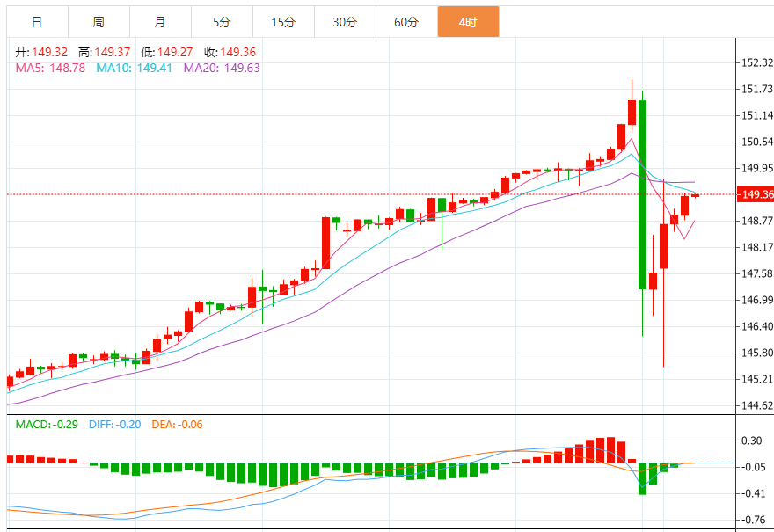Click the DIFF: -0.20 value label
Image resolution: width=774 pixels, height=532 pixels.
pos(115,425)
